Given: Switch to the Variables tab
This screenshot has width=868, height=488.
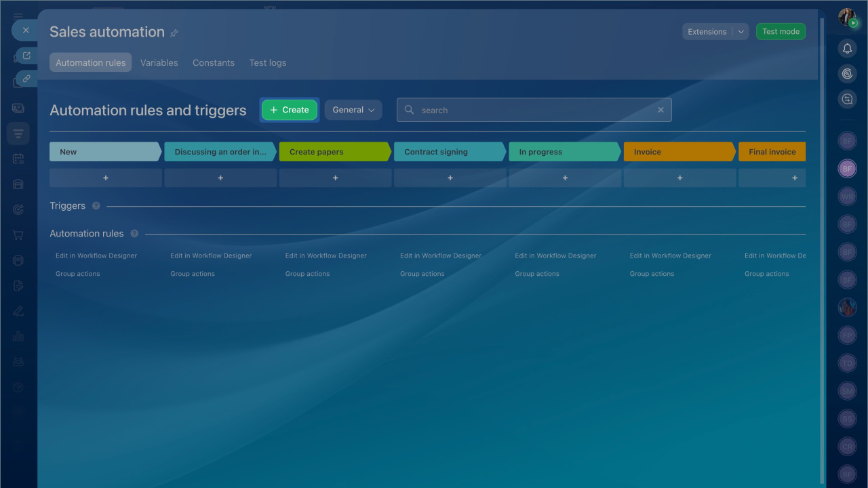Looking at the screenshot, I should 159,63.
